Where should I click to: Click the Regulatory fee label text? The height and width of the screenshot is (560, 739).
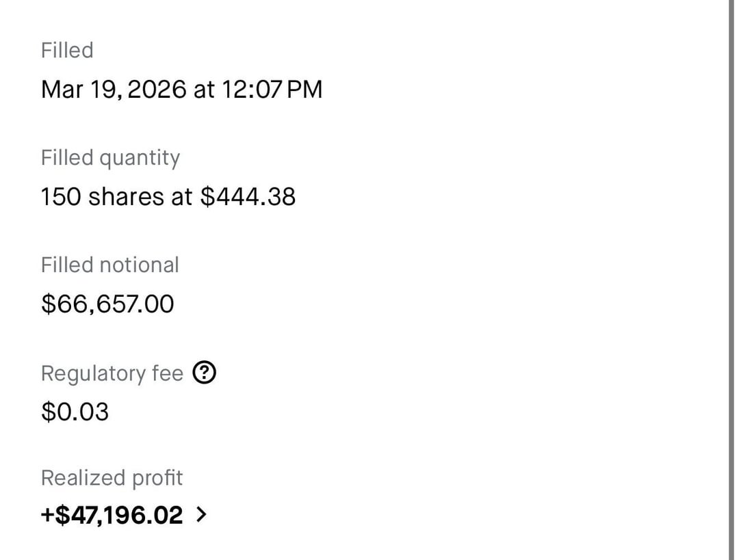112,373
